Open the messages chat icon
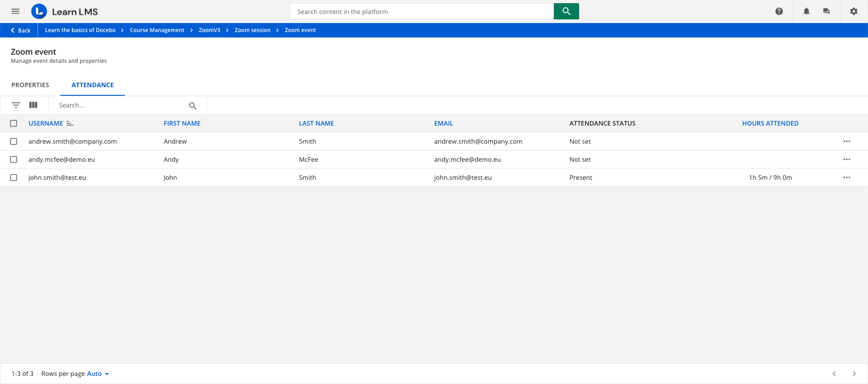Image resolution: width=868 pixels, height=384 pixels. (826, 11)
